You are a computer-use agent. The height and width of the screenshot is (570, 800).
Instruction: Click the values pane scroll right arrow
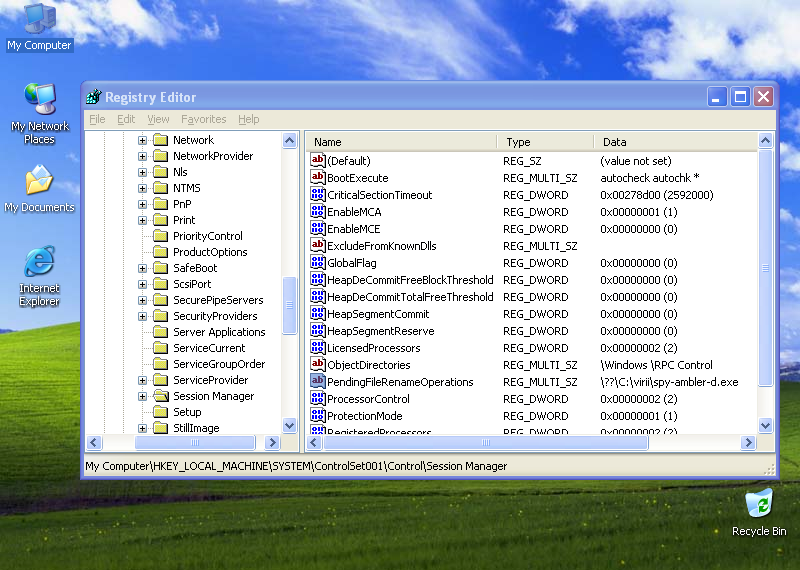[x=748, y=442]
